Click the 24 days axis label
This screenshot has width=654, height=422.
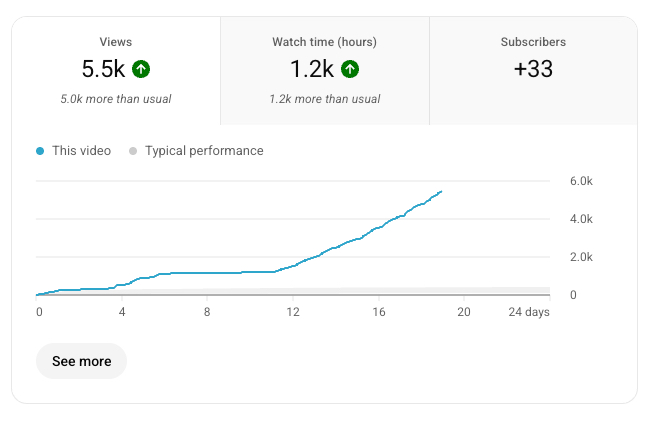529,312
